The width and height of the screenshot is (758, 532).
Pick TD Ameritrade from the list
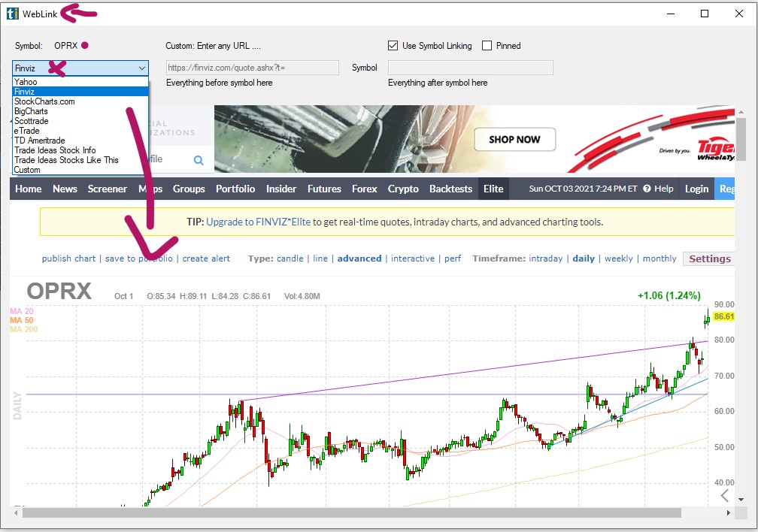click(x=40, y=141)
